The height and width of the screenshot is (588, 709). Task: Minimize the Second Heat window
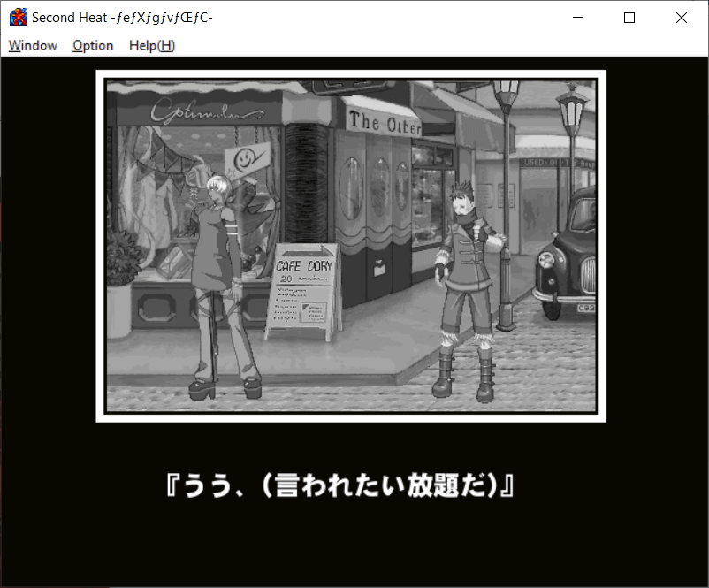(x=578, y=18)
